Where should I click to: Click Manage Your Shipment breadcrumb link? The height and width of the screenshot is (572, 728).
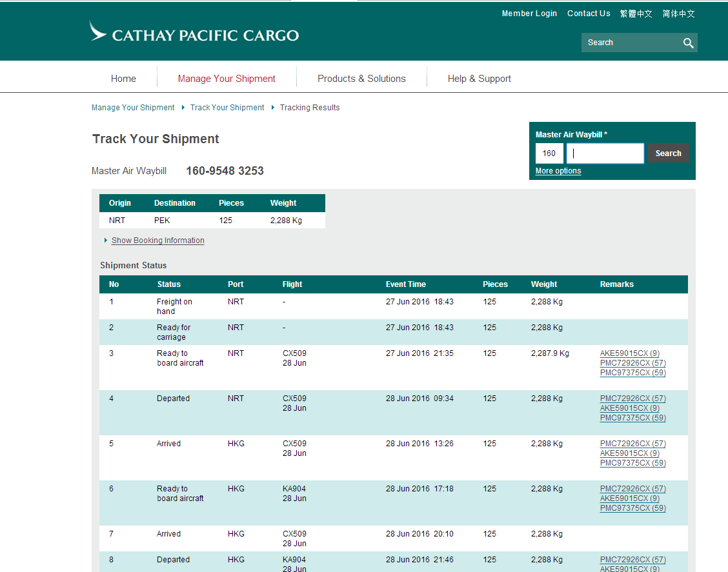[133, 107]
